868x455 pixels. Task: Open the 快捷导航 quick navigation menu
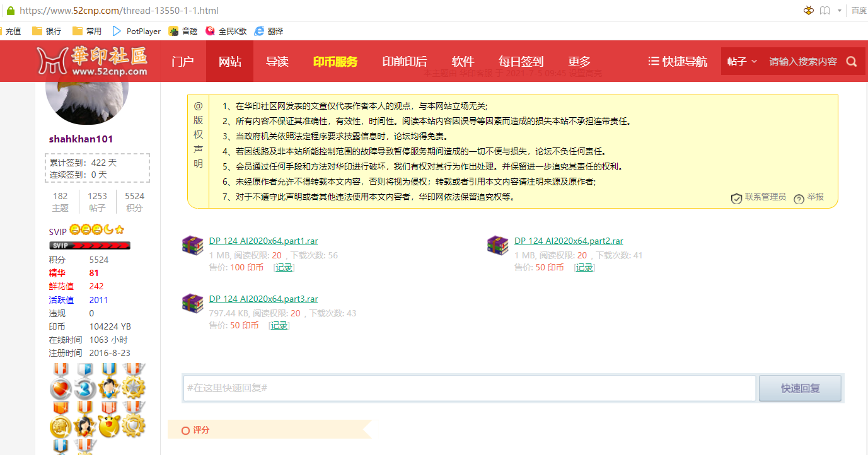point(678,62)
